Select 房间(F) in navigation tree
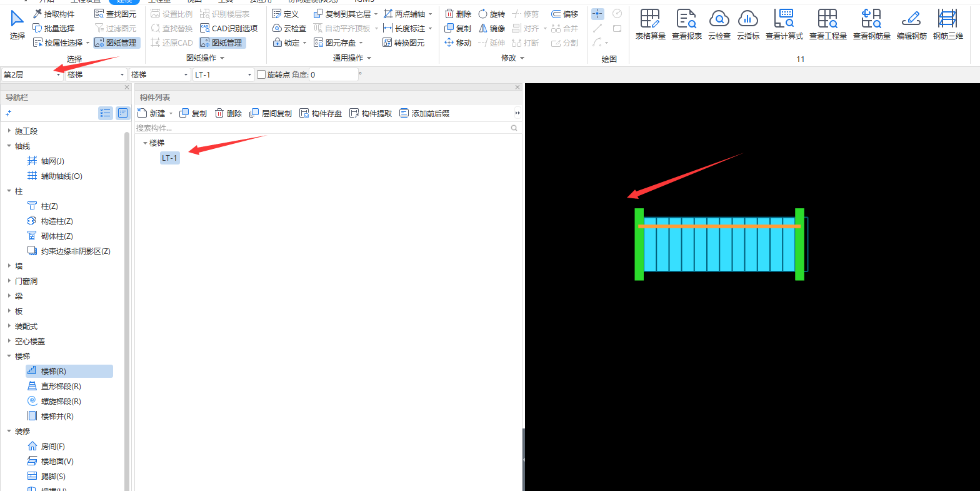This screenshot has height=491, width=980. pos(52,446)
